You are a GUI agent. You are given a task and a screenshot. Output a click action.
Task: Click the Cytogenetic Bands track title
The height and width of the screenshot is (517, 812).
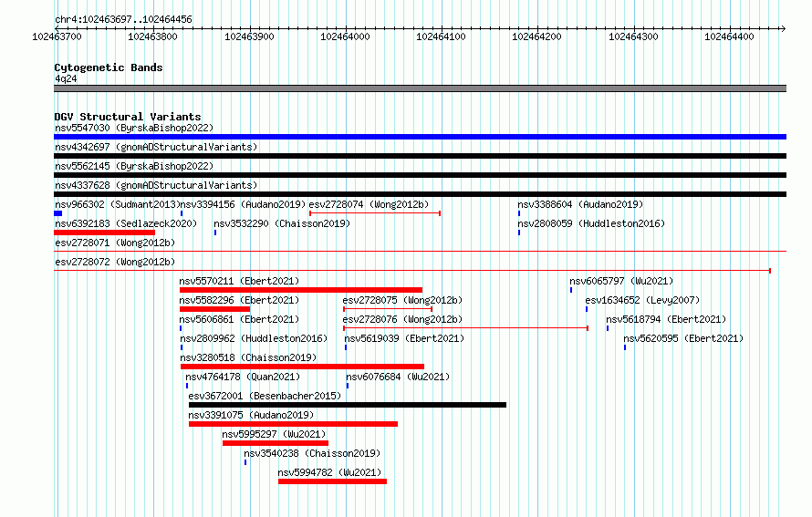[109, 67]
